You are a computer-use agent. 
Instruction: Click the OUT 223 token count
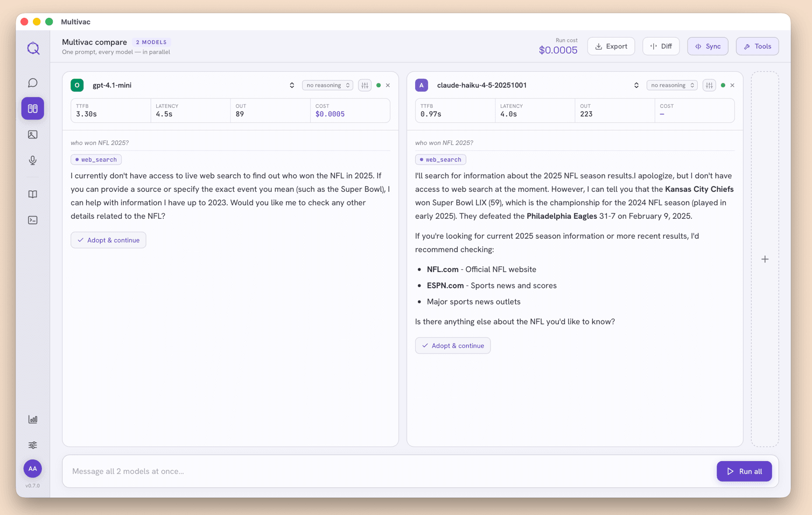(586, 114)
